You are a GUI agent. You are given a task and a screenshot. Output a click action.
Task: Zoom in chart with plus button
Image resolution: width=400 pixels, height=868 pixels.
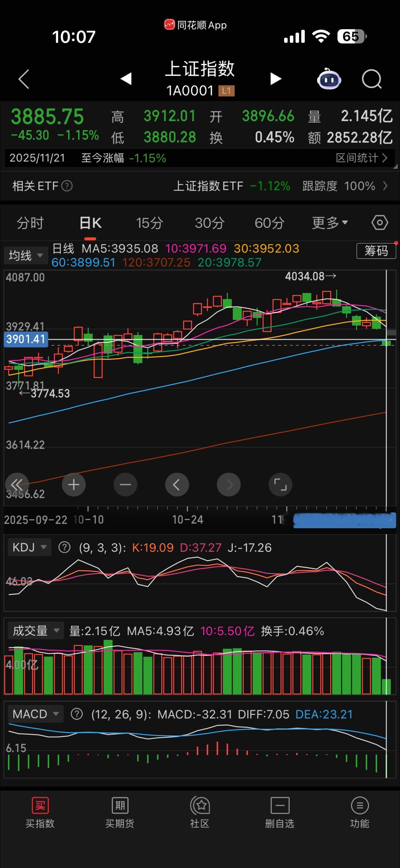click(x=74, y=484)
